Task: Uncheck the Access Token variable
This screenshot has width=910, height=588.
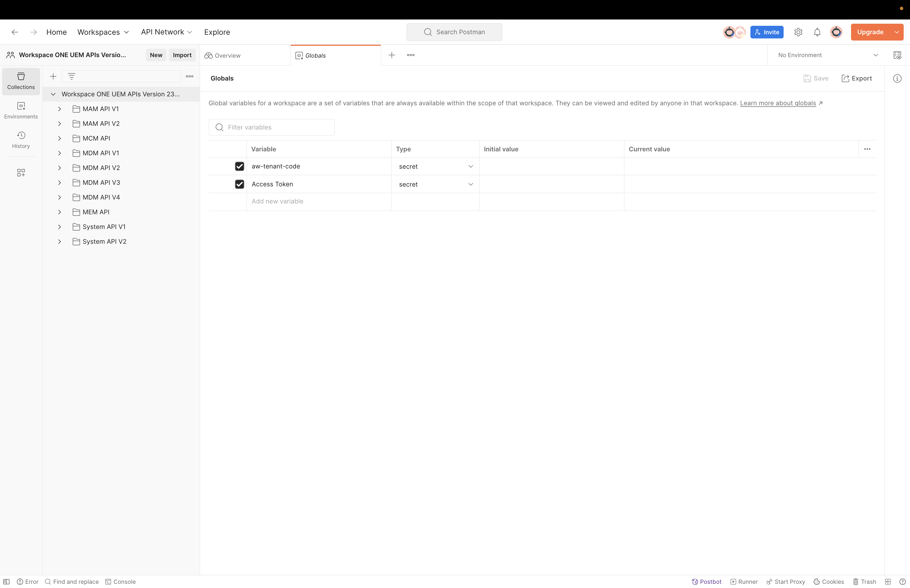Action: [x=240, y=184]
